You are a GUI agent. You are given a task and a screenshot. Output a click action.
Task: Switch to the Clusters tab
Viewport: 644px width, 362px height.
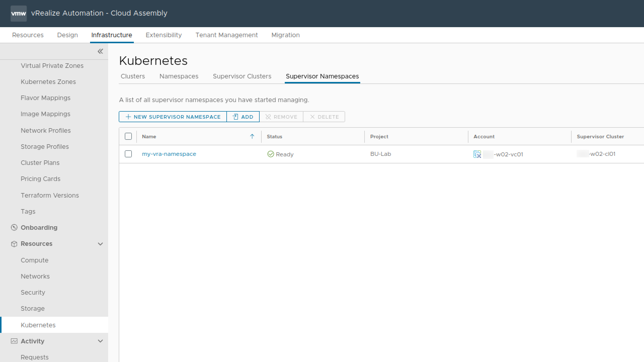(133, 76)
